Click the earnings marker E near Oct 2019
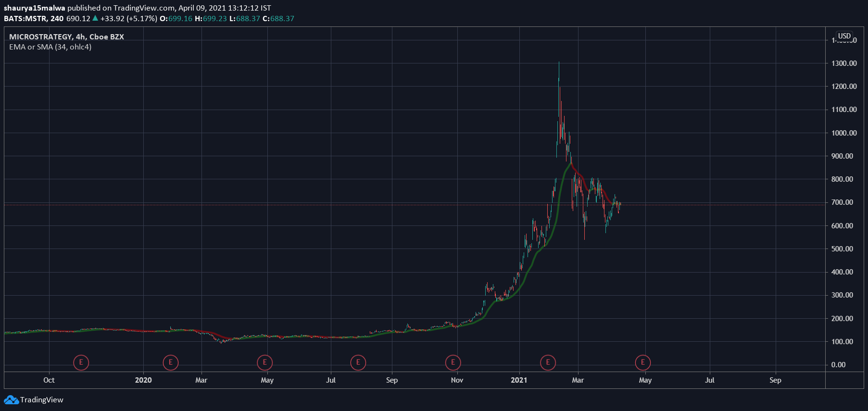Screen dimensions: 868x411 81,362
